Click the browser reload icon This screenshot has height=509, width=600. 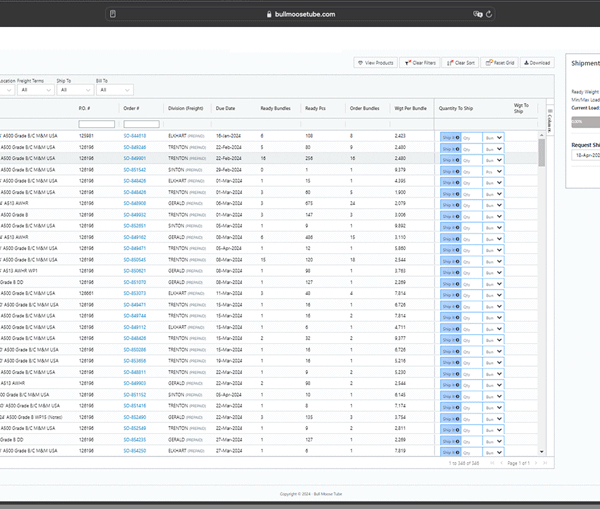pyautogui.click(x=491, y=14)
